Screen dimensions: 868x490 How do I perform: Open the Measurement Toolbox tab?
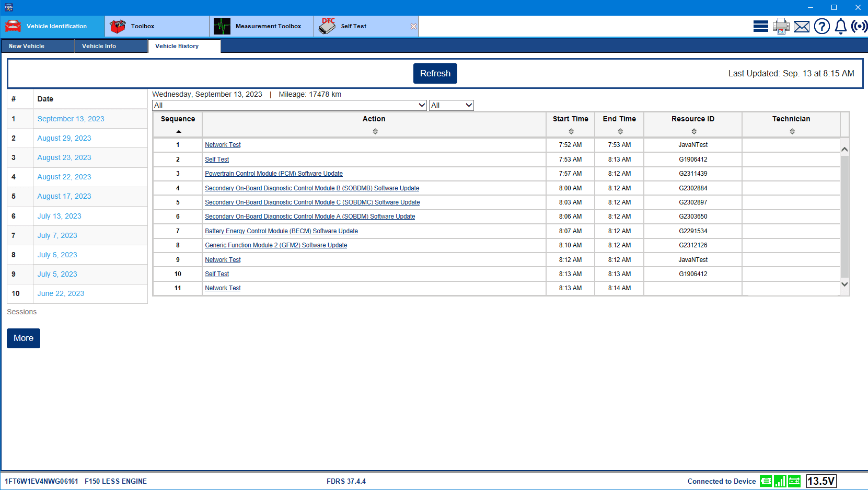[x=261, y=26]
